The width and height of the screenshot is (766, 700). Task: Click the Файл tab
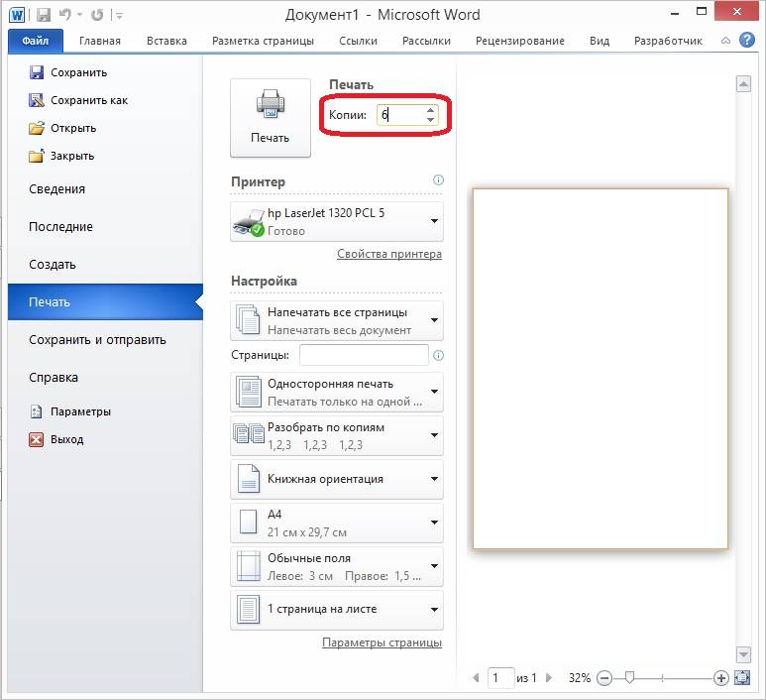pos(35,41)
